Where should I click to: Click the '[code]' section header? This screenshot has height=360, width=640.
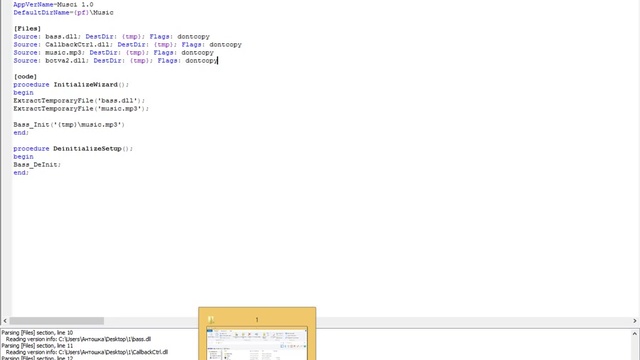[25, 77]
